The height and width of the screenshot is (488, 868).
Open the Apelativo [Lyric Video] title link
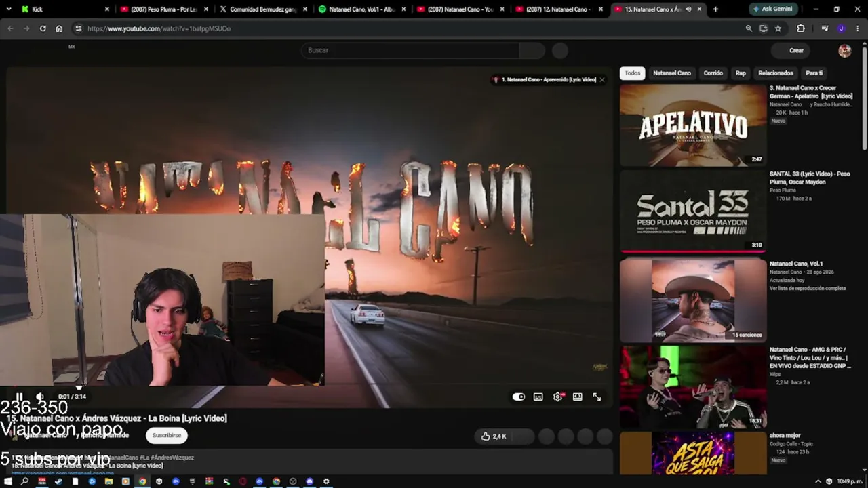point(811,92)
